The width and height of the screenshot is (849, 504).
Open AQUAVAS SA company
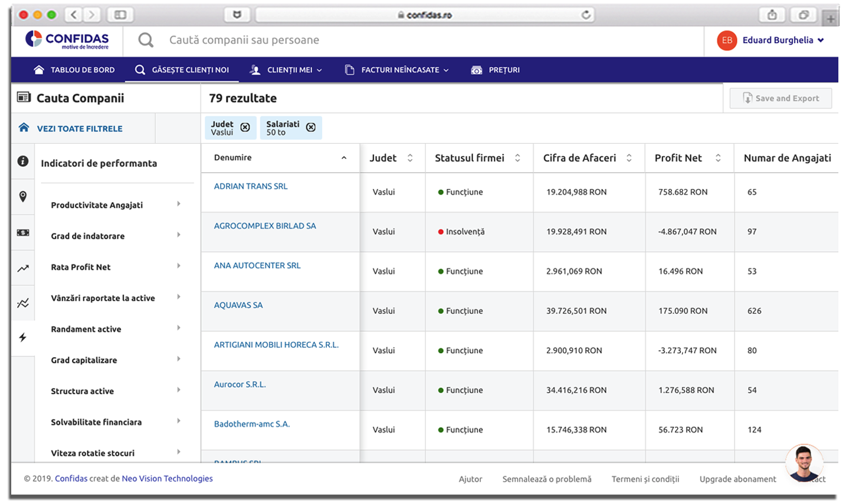tap(238, 305)
